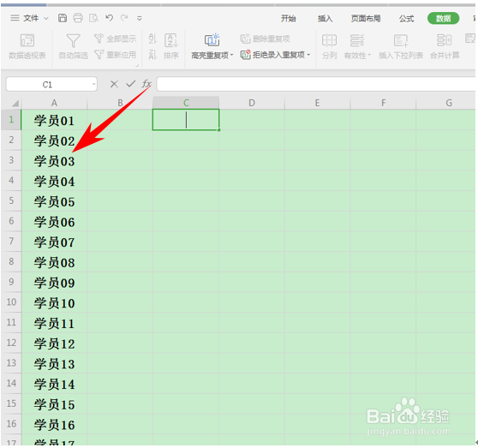The image size is (478, 448).
Task: Open the 文件 menu
Action: (31, 18)
